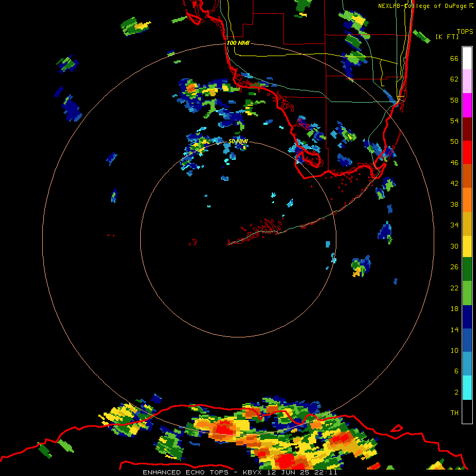Click the dark orange swatch between 46 and 42

point(467,176)
